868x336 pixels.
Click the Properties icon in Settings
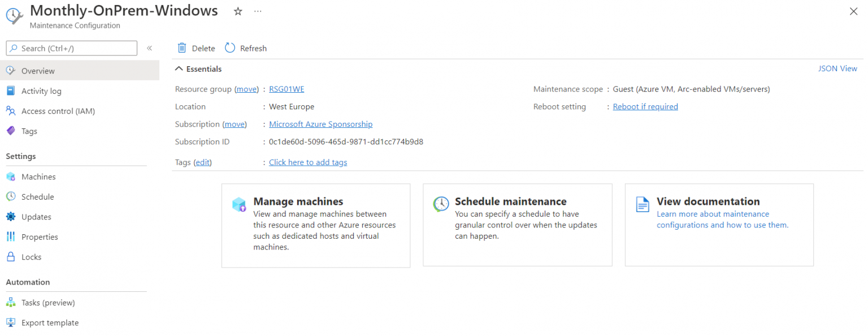click(12, 236)
